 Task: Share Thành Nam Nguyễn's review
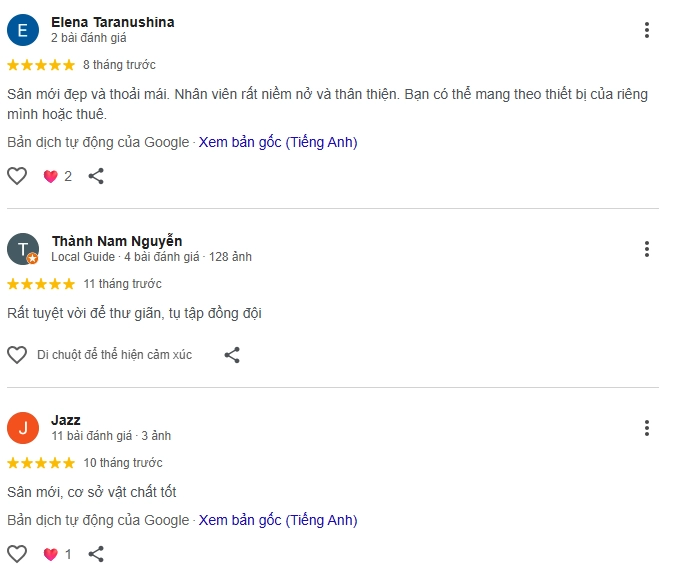(232, 355)
